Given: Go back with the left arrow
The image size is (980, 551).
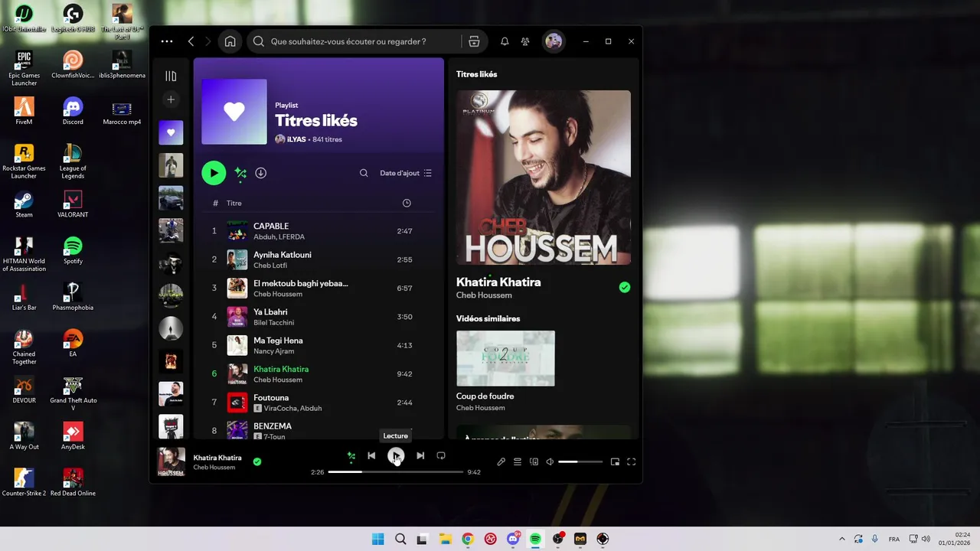Looking at the screenshot, I should point(191,41).
